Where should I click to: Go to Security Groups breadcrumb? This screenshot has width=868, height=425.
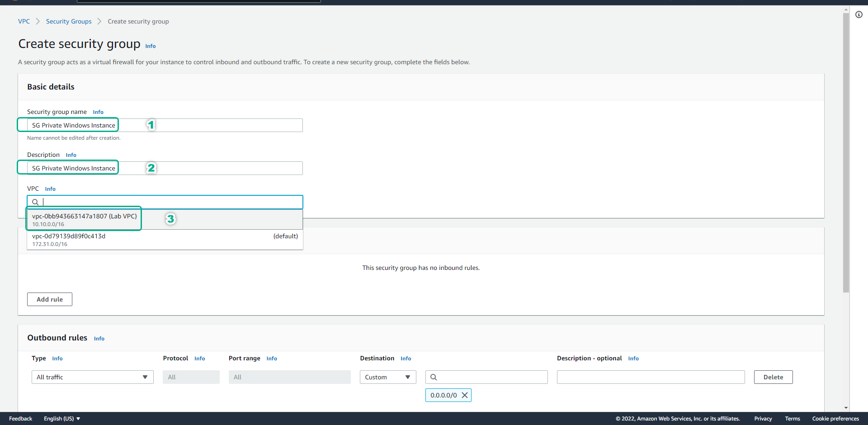point(69,21)
